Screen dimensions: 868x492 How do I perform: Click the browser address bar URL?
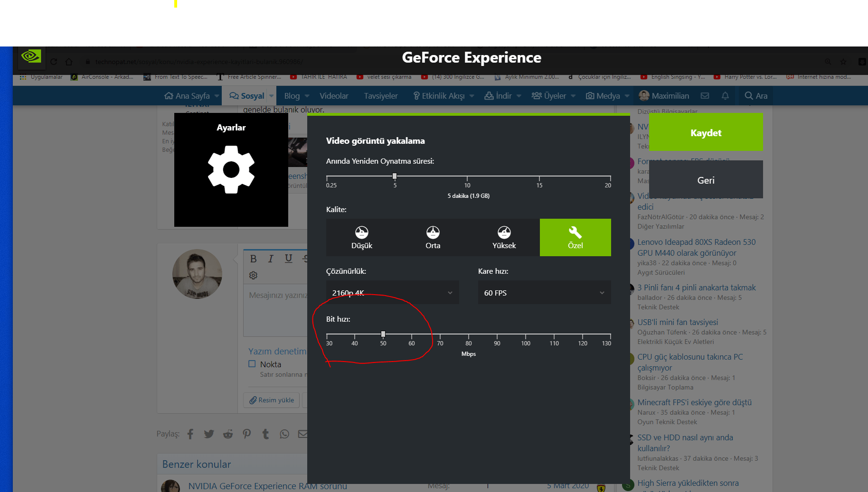coord(199,62)
